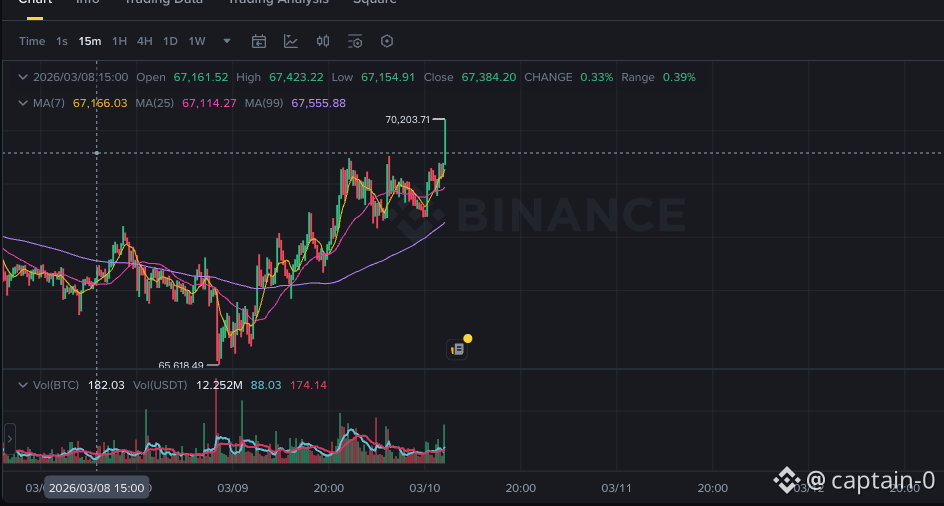Expand the left side panel arrow
The width and height of the screenshot is (944, 506).
9,439
